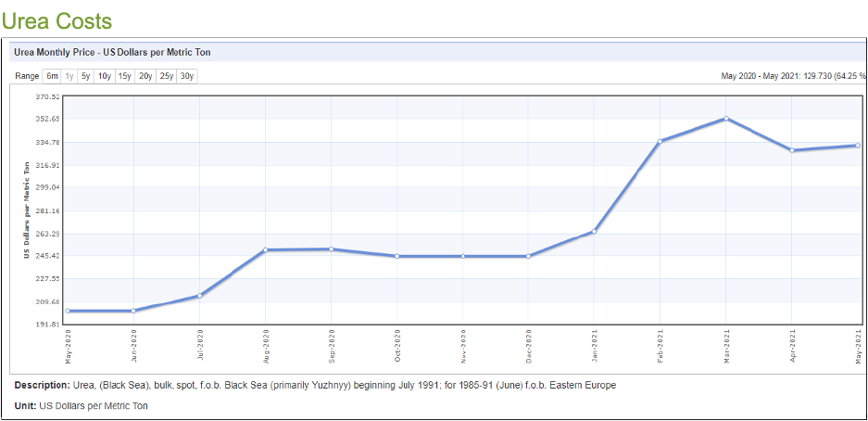Pick the 25y range button
Image resolution: width=868 pixels, height=421 pixels.
click(166, 76)
